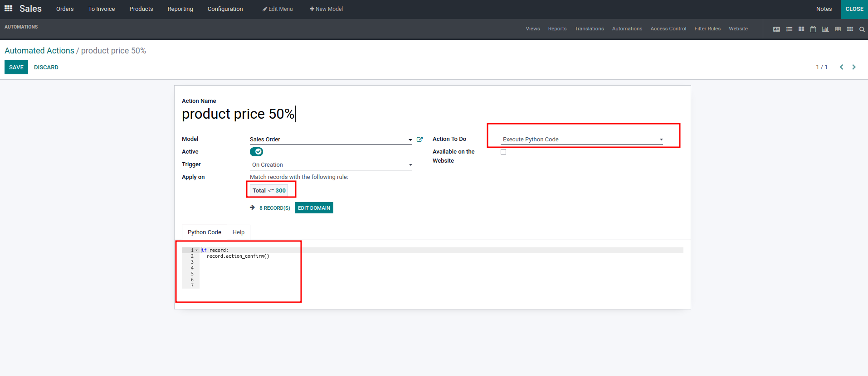This screenshot has width=868, height=376.
Task: Go to next record arrow
Action: point(854,67)
